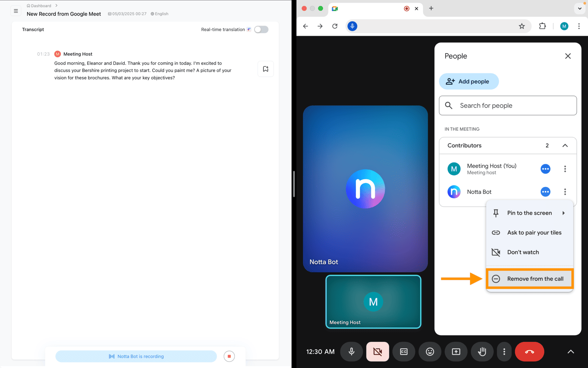Reload the Google Meet page
The image size is (588, 368).
tap(335, 26)
